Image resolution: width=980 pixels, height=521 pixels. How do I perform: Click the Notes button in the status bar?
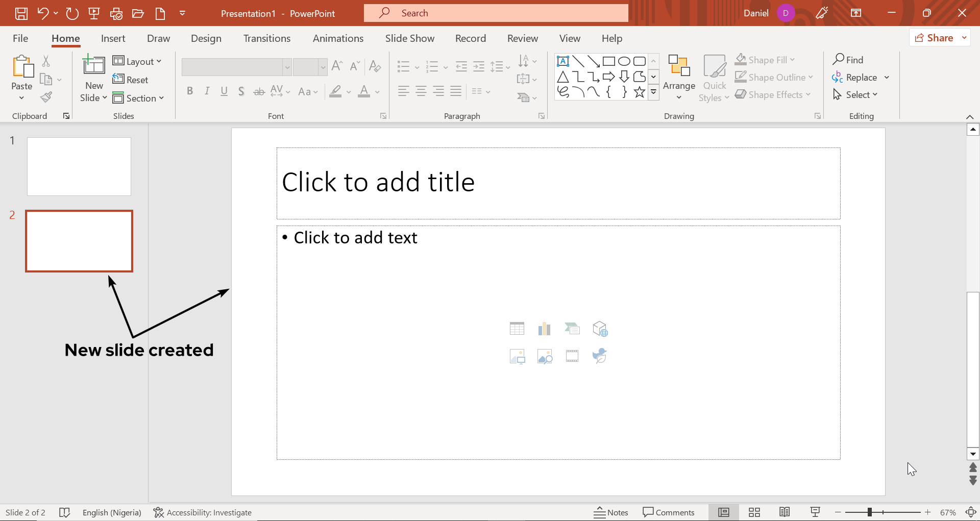611,512
